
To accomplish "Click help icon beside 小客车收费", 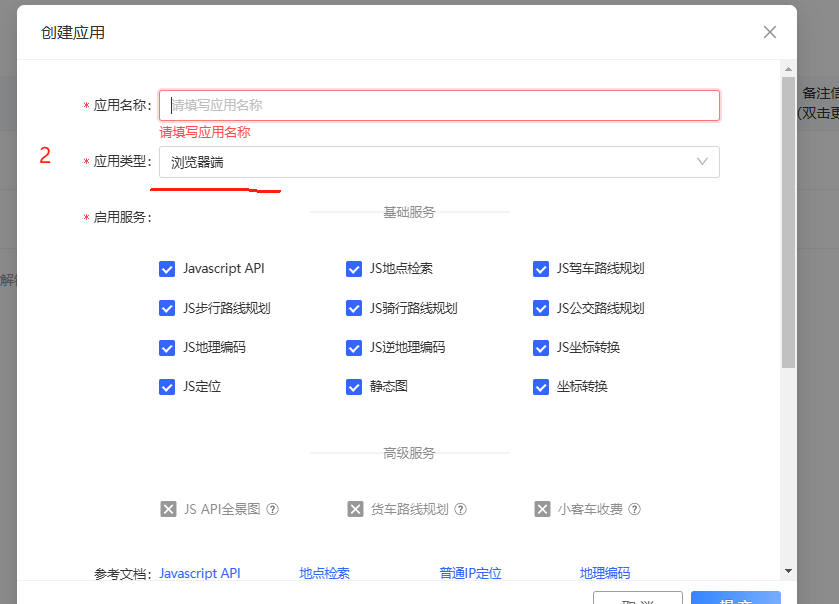I will [635, 509].
